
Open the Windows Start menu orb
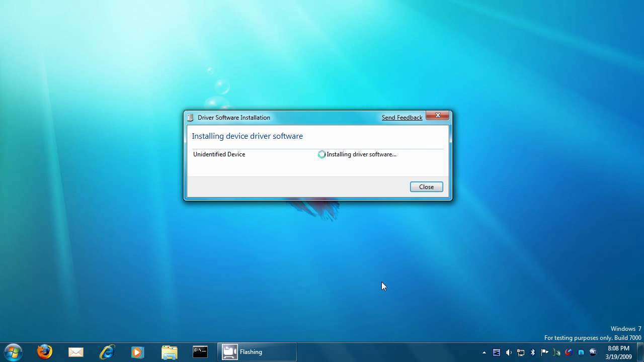point(13,352)
